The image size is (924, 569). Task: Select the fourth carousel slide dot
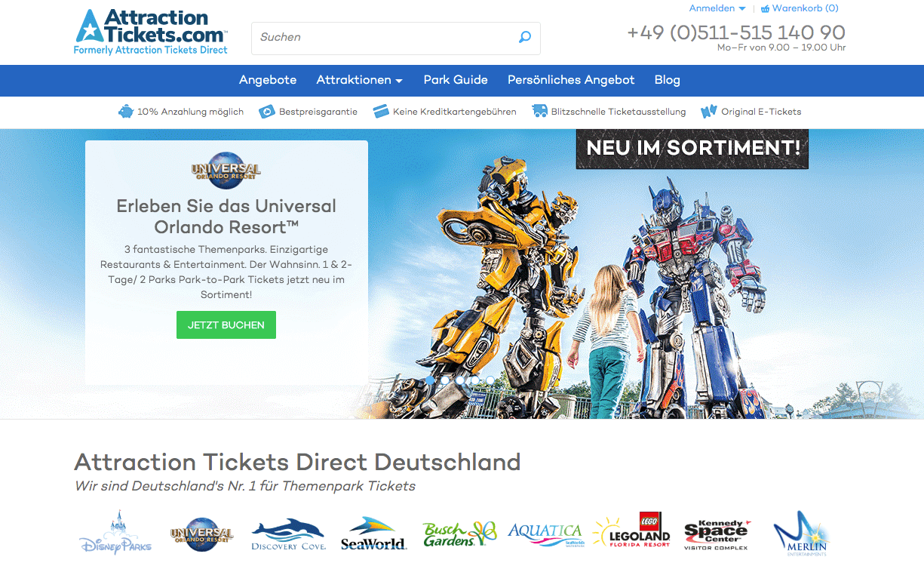tap(475, 380)
